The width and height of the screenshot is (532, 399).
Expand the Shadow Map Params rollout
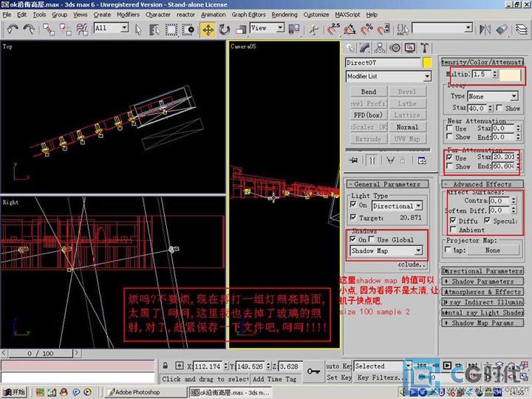[482, 323]
